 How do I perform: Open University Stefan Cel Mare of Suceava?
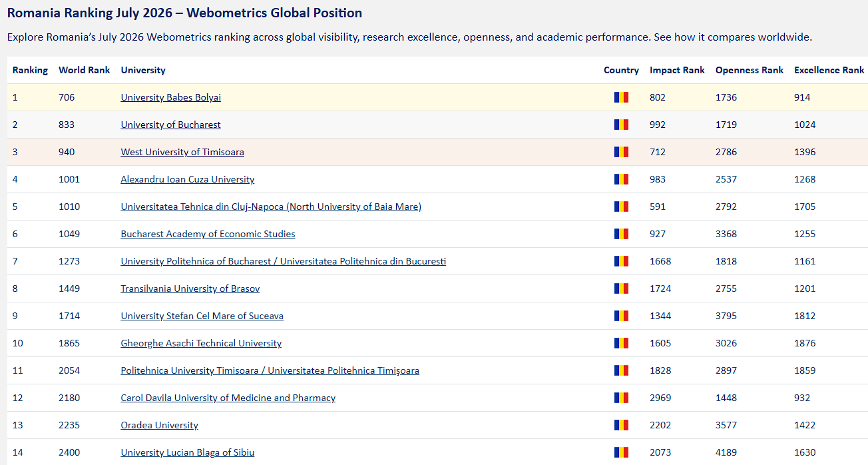202,316
